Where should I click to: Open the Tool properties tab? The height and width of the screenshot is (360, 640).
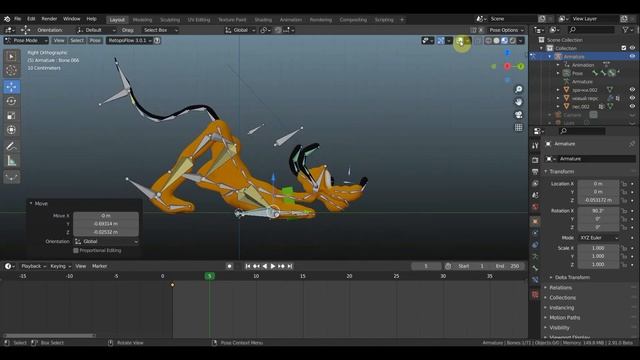click(x=535, y=146)
